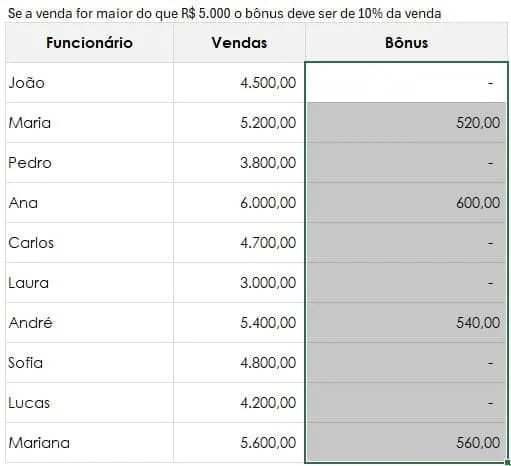The height and width of the screenshot is (466, 511).
Task: Select Mariana's sales value 5.600,00
Action: point(239,443)
